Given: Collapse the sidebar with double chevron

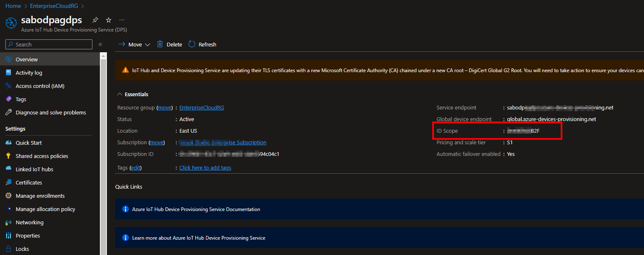Looking at the screenshot, I should point(100,44).
